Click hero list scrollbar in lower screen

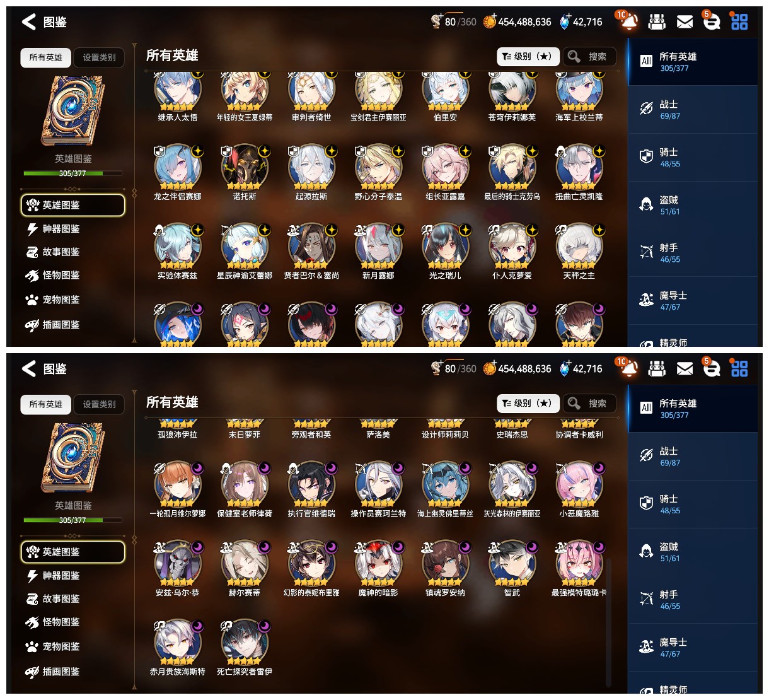point(608,621)
